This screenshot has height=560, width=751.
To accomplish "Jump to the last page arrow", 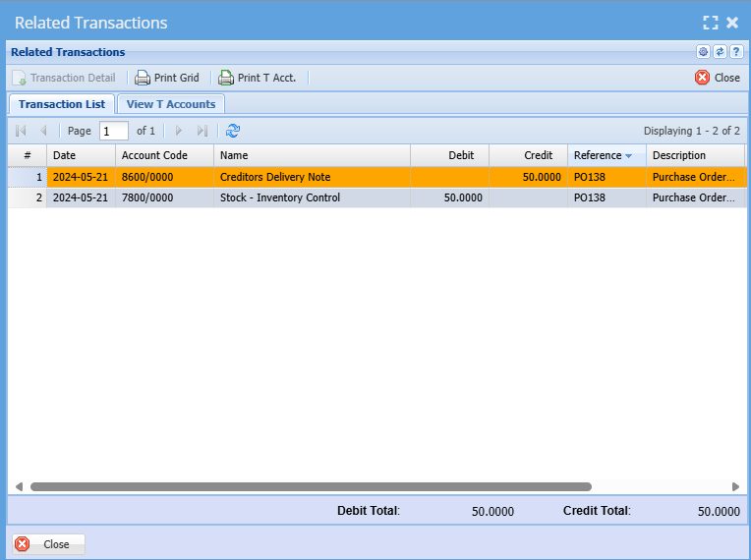I will point(202,131).
